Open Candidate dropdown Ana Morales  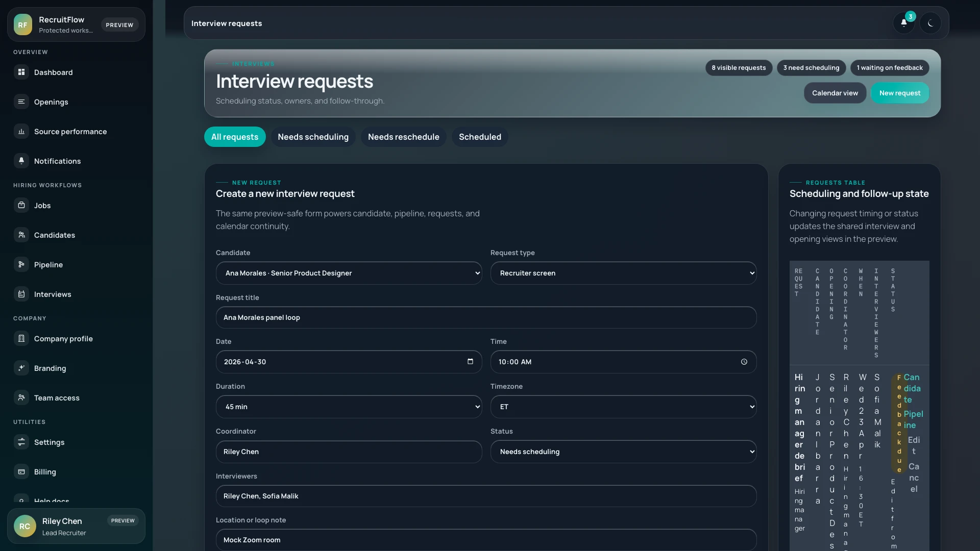coord(349,273)
